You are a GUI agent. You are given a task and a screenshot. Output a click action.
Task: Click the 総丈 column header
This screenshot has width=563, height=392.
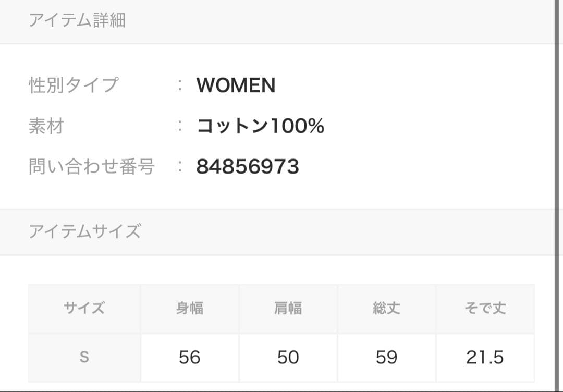pos(386,308)
